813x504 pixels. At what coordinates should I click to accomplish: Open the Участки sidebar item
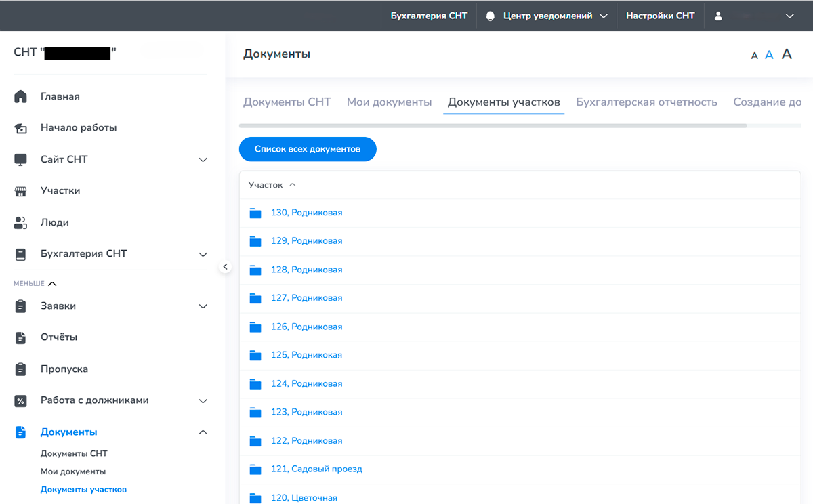click(60, 191)
